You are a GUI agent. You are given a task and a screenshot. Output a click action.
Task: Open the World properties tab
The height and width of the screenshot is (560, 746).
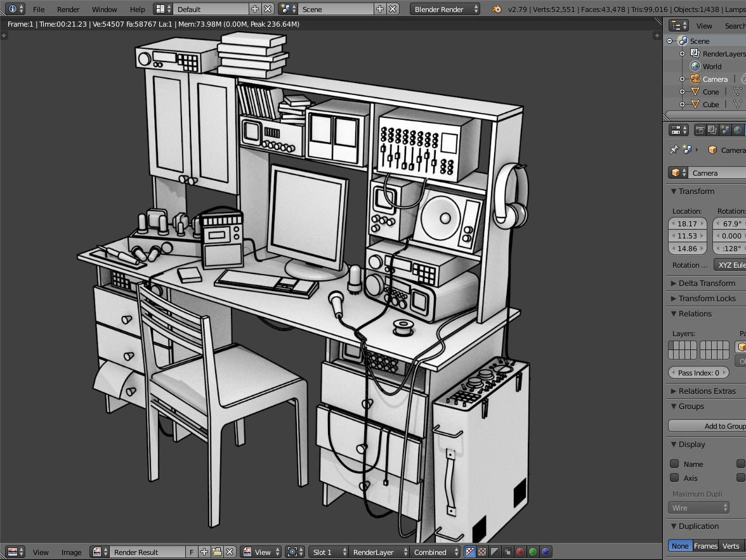coord(737,130)
